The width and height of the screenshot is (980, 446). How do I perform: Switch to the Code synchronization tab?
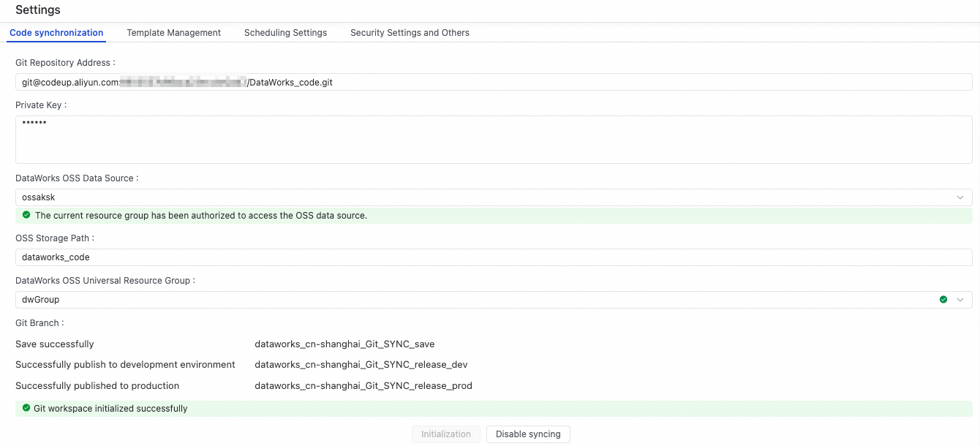tap(56, 33)
